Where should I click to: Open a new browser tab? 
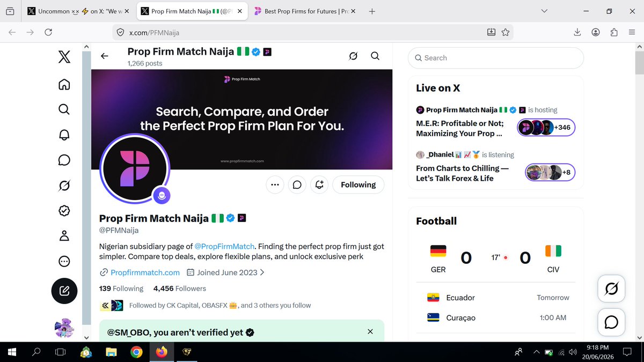372,11
